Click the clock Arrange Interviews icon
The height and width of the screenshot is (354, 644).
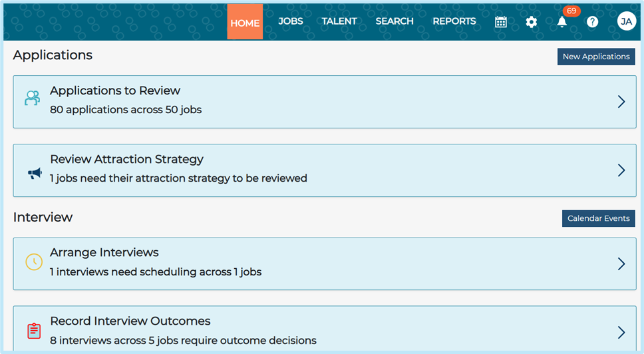[x=34, y=262]
